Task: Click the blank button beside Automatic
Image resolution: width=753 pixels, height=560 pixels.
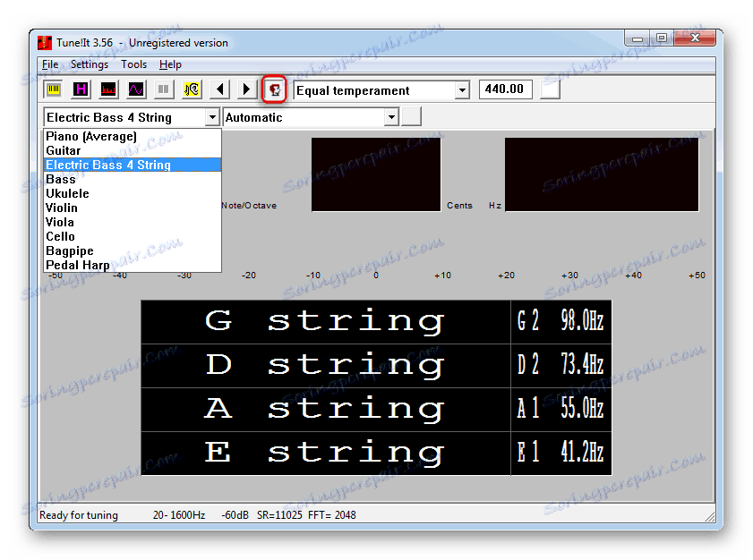Action: [411, 116]
